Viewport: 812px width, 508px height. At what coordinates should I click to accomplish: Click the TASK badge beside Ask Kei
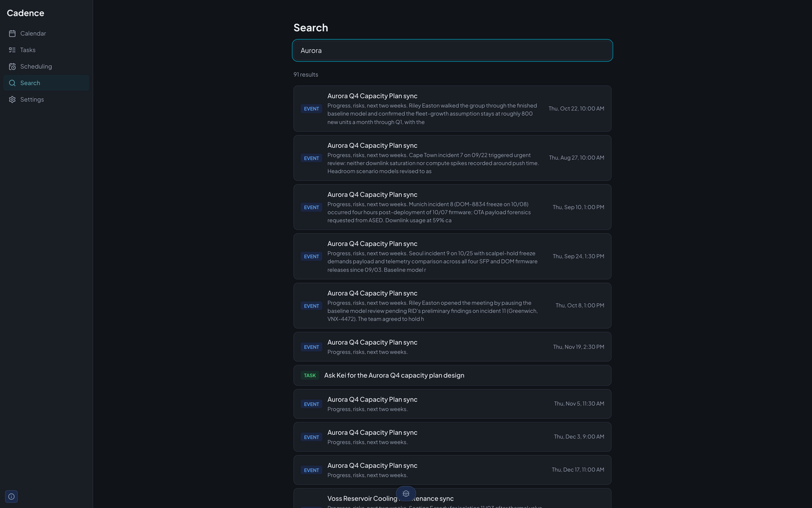(x=310, y=375)
